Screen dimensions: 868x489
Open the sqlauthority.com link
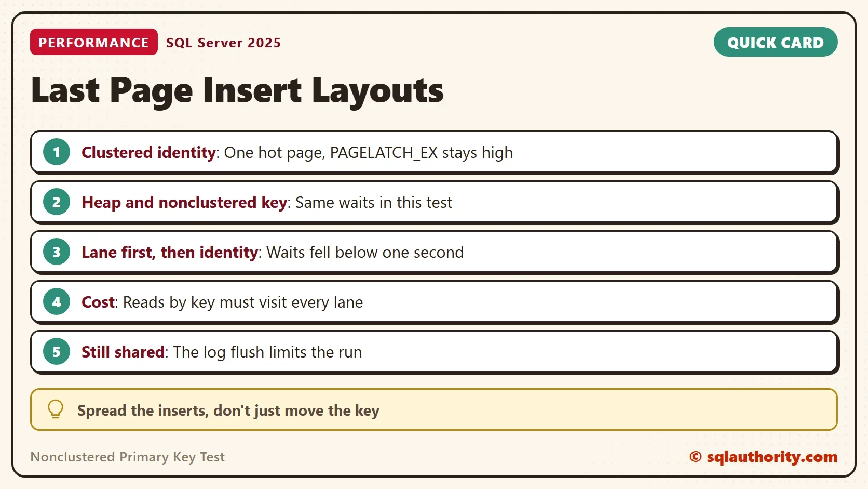click(x=764, y=457)
